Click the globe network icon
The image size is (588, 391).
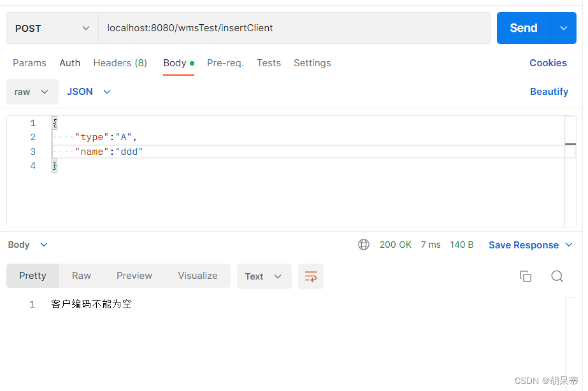363,245
